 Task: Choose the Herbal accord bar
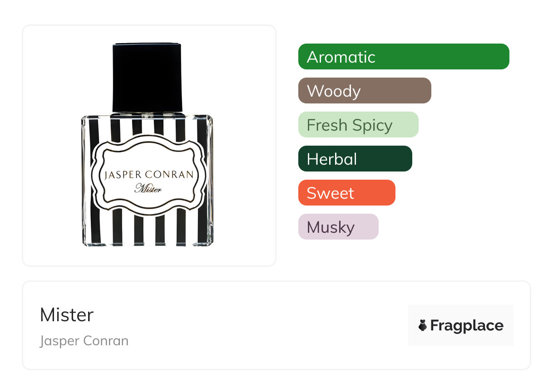355,159
